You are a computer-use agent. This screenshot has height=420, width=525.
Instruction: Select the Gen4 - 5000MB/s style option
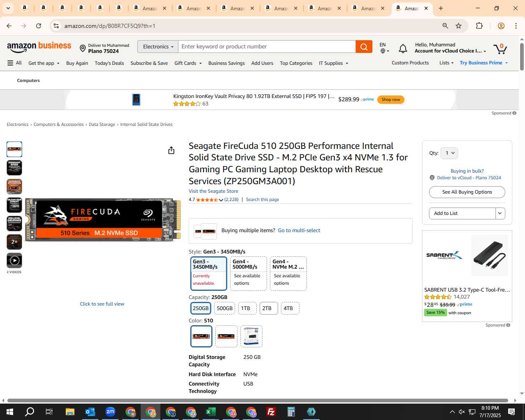click(x=249, y=274)
